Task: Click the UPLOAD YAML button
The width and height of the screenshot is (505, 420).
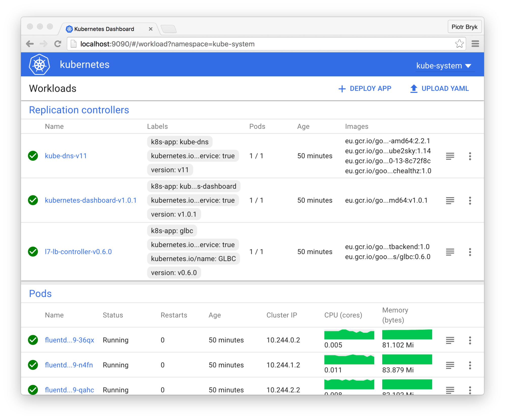Action: [x=439, y=89]
